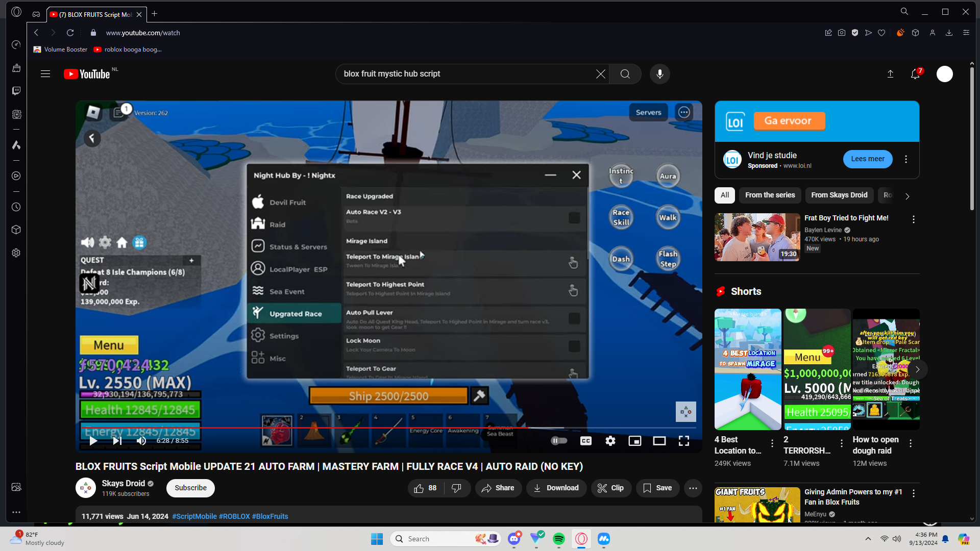Open more actions below the video
980x551 pixels.
coord(693,488)
